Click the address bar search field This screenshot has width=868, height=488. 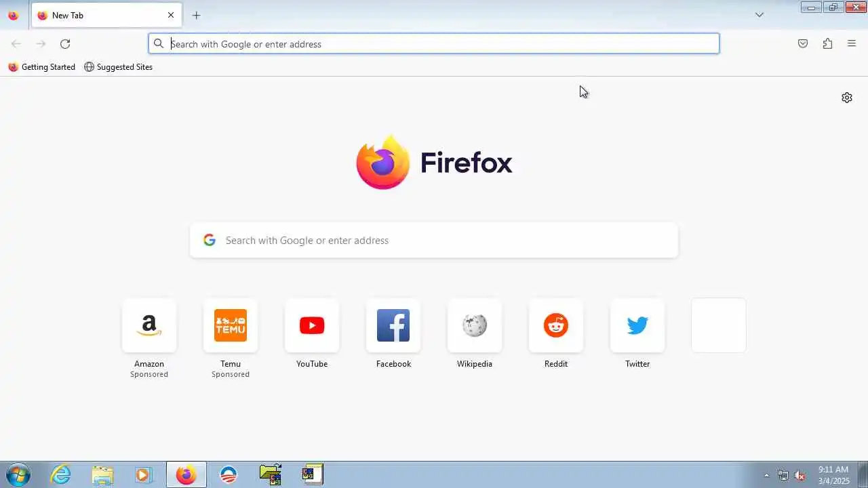coord(434,44)
